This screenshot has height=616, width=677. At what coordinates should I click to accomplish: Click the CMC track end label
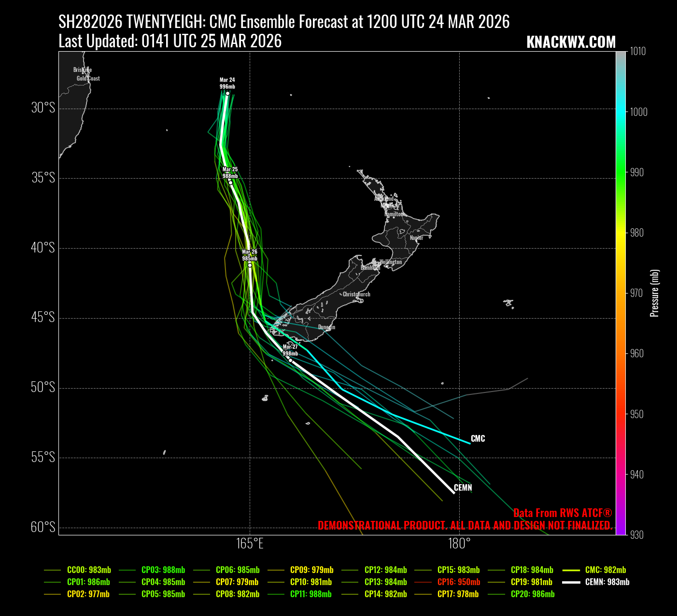pyautogui.click(x=478, y=438)
